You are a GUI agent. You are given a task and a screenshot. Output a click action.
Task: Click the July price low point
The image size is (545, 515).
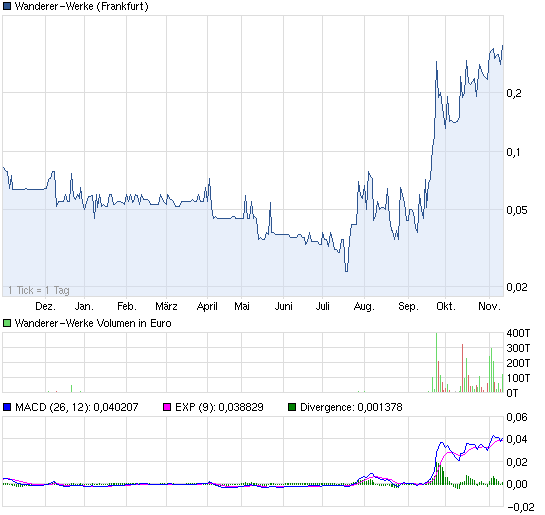pos(346,271)
